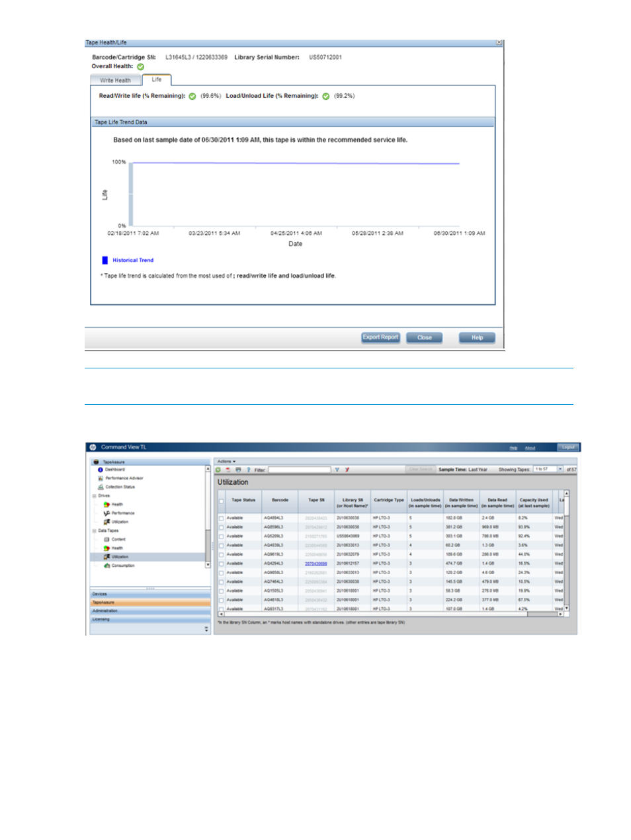
Task: Click the Historical Trend legend label
Action: point(133,261)
